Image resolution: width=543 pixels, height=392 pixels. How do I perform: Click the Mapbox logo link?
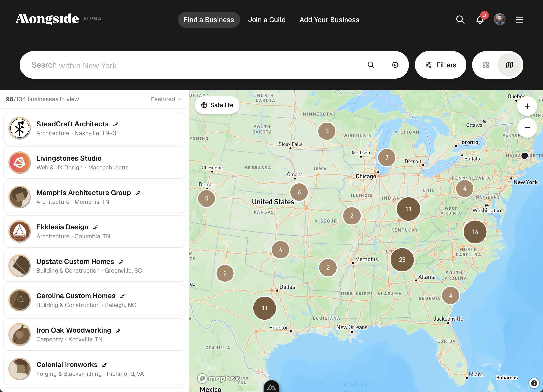pos(218,378)
